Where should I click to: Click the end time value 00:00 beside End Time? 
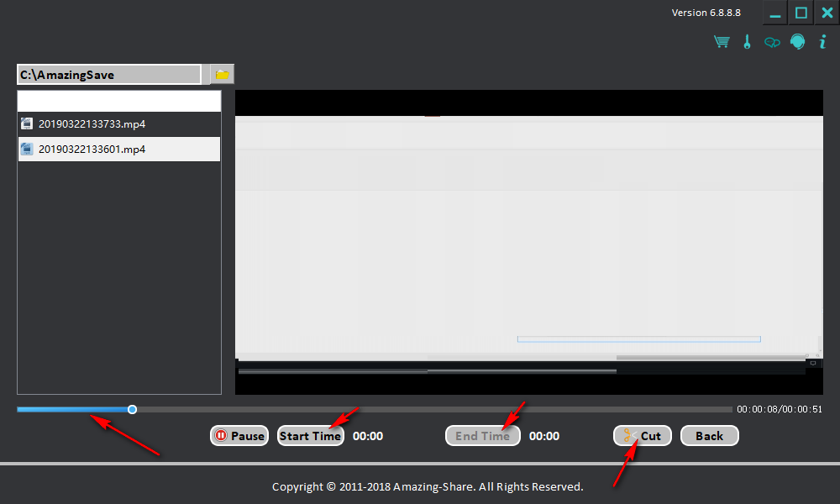[x=544, y=436]
